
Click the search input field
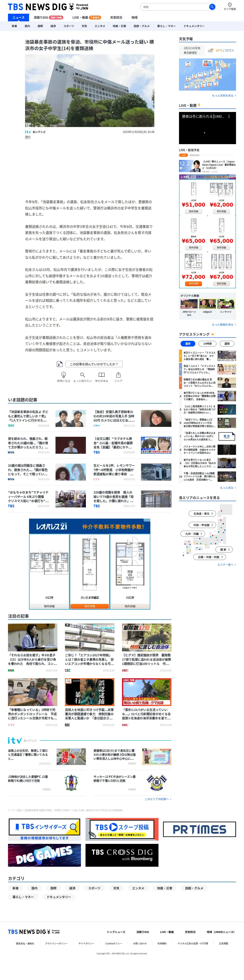click(x=175, y=7)
